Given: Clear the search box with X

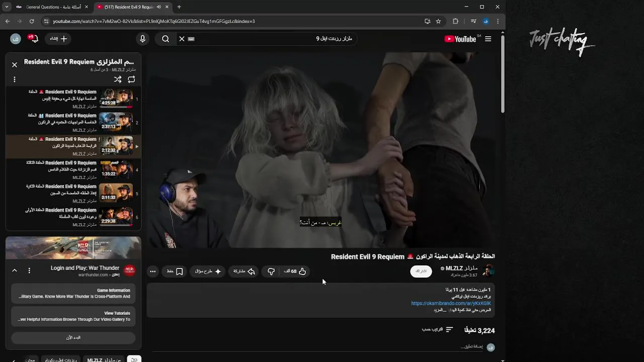Looking at the screenshot, I should (182, 39).
